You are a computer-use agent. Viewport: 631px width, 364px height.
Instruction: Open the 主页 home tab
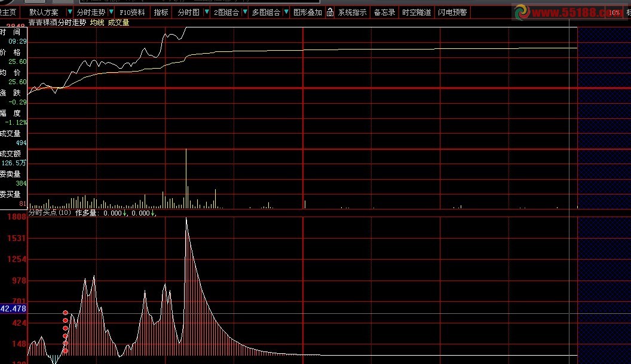click(8, 13)
